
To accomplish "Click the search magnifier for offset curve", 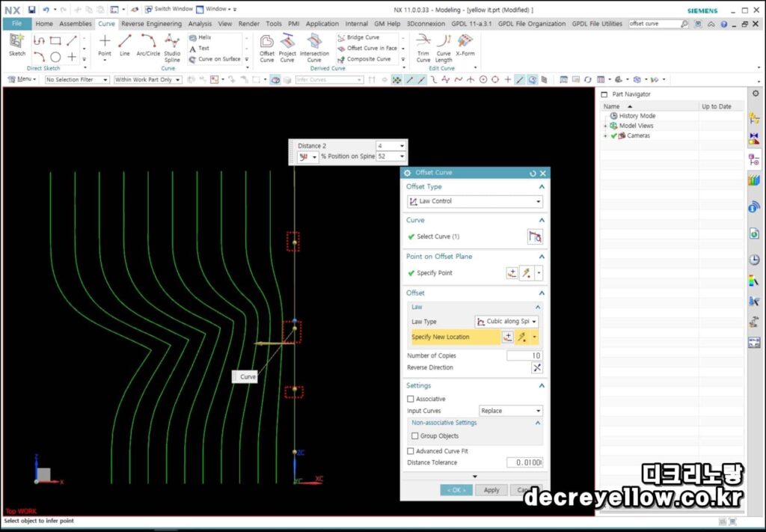I will click(x=684, y=23).
